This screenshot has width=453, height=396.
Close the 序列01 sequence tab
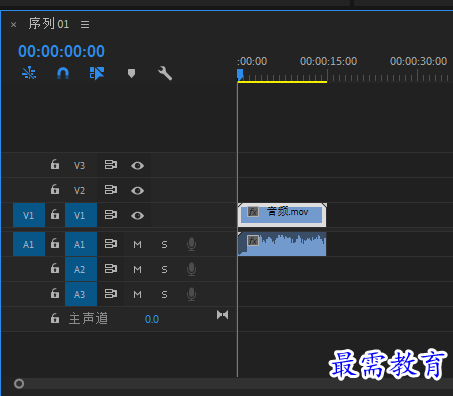click(13, 25)
